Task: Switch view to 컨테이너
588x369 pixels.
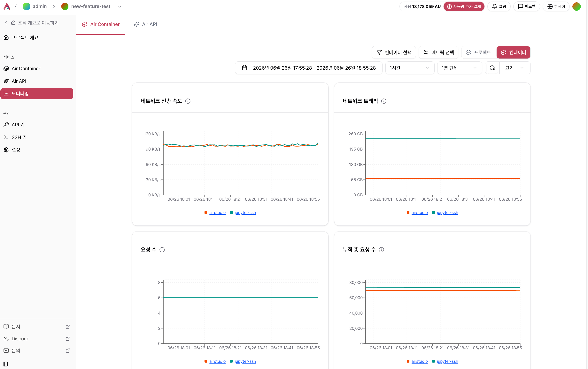Action: [513, 52]
